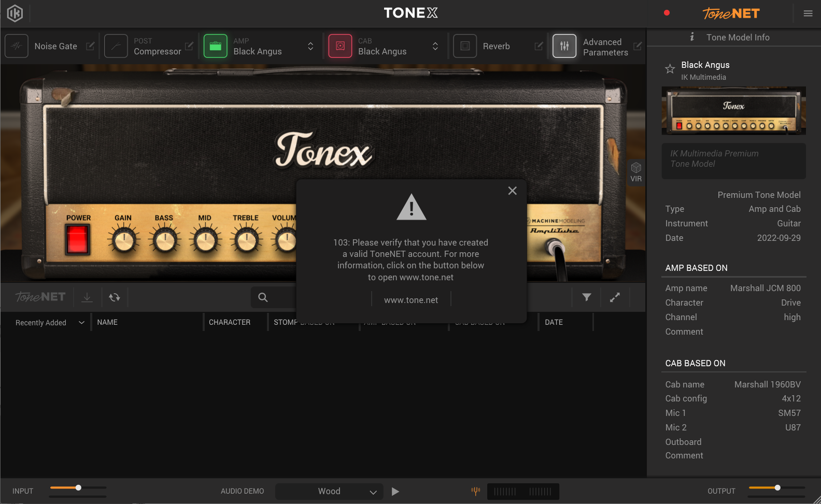Click the red recording indicator dot

point(667,13)
